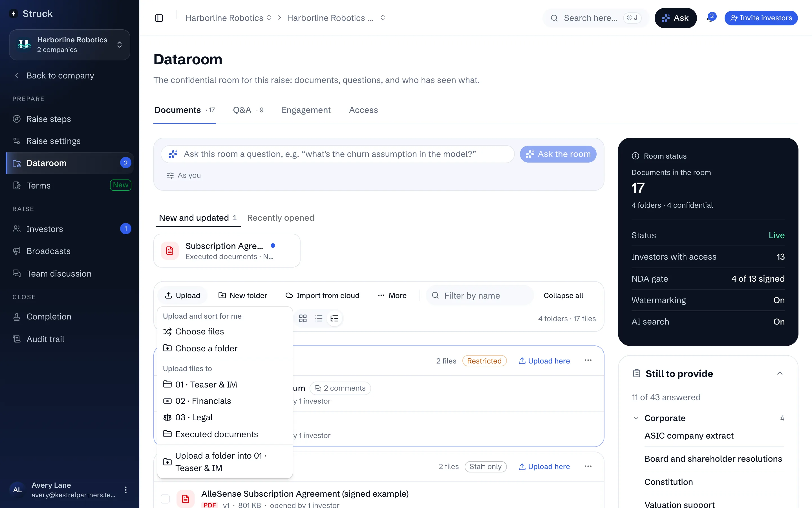Switch to the Engagement tab
812x508 pixels.
306,110
